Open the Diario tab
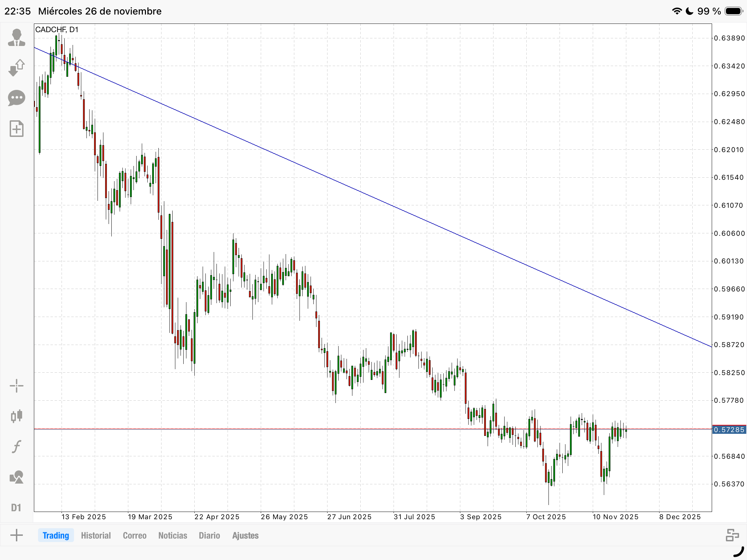747x560 pixels. pyautogui.click(x=209, y=535)
